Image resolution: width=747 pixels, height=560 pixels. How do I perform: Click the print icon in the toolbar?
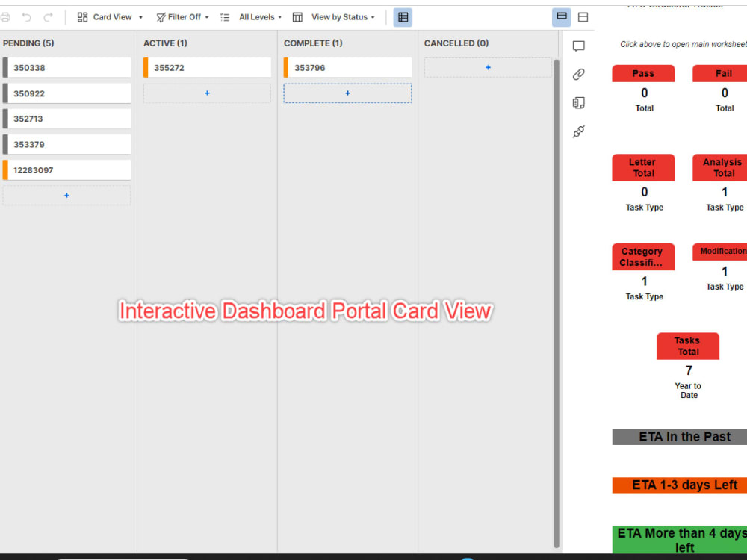pos(7,16)
